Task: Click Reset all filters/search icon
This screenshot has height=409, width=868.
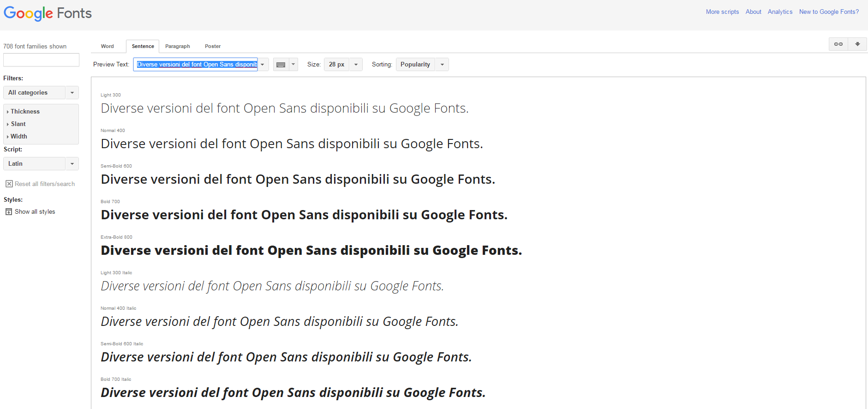Action: click(x=9, y=184)
